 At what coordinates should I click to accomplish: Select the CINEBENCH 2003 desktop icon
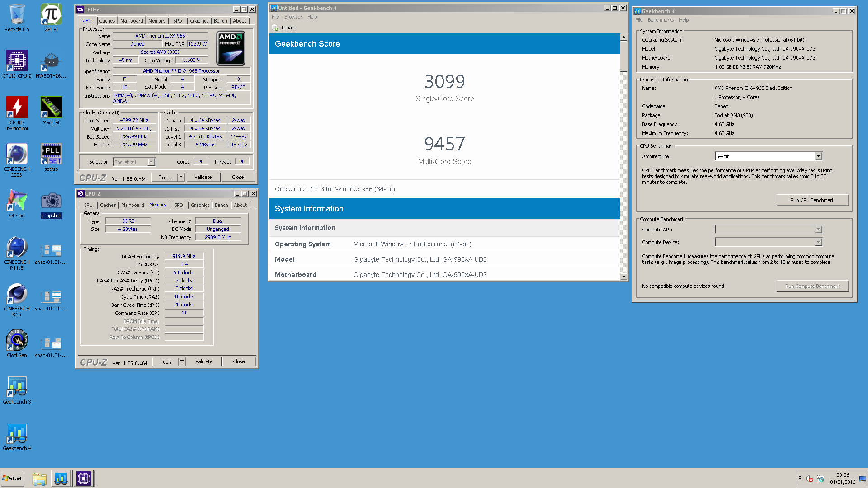(x=17, y=160)
